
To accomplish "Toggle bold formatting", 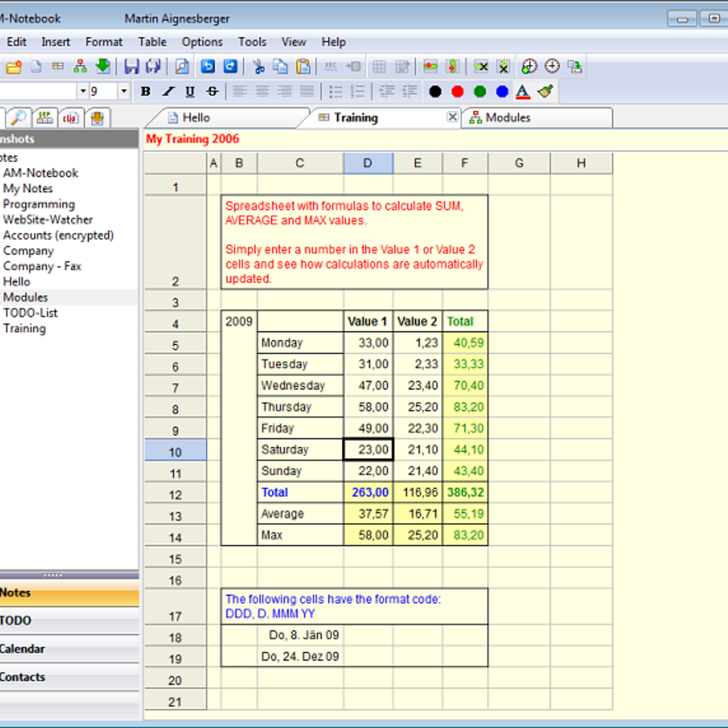I will coord(146,91).
